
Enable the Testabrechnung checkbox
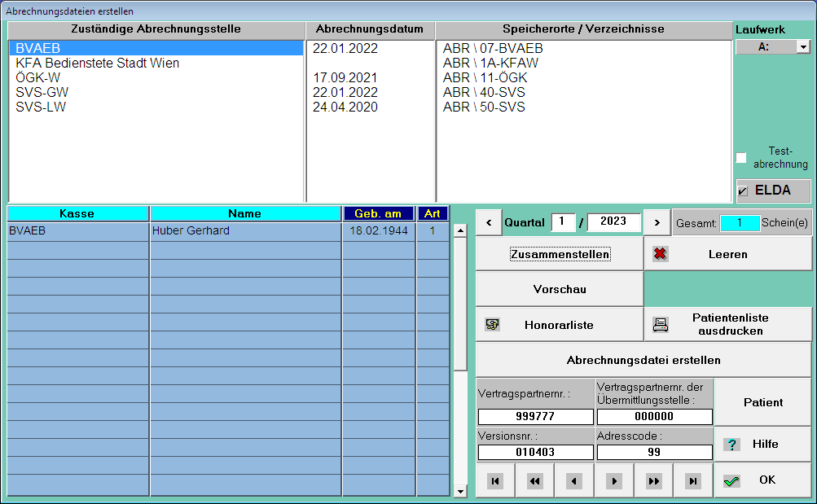pos(741,158)
